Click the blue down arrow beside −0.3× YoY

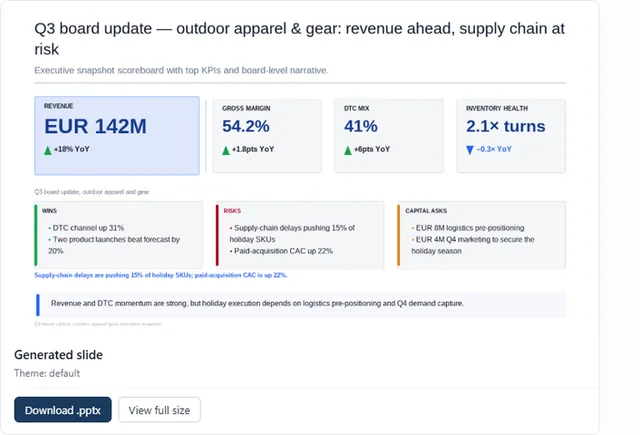click(x=470, y=150)
